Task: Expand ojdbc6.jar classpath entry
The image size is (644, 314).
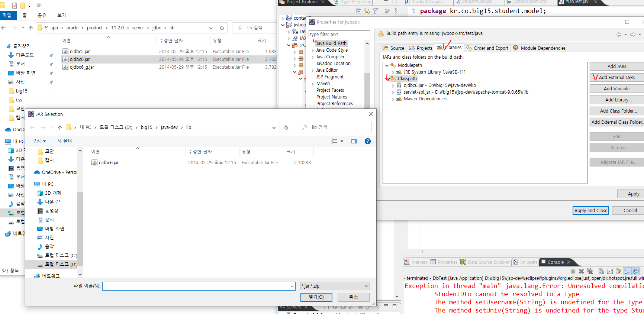Action: 393,85
